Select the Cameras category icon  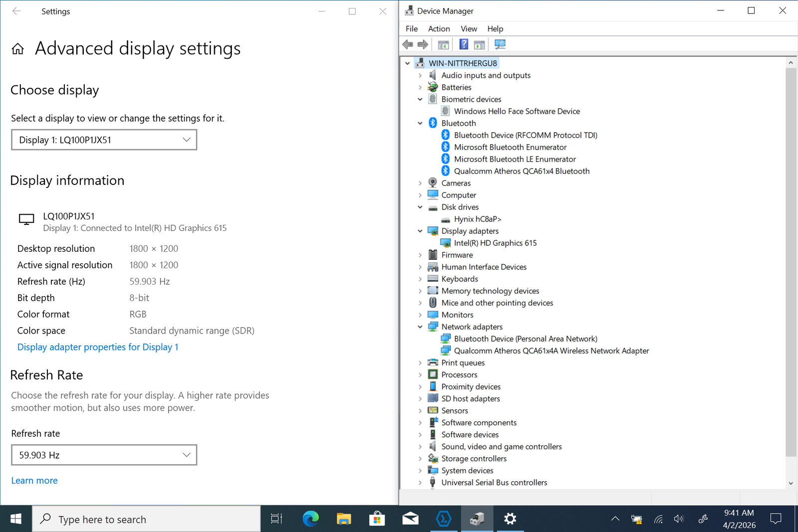coord(433,183)
